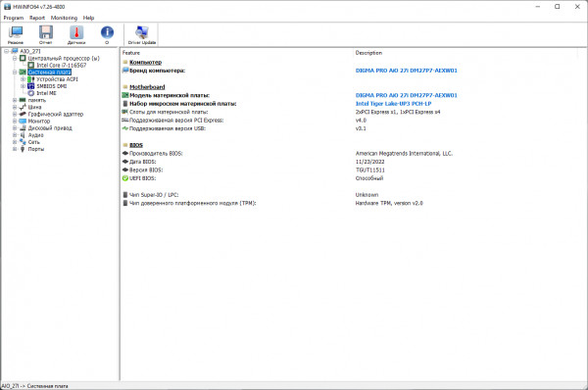Open the Summary (Резюме) toolbar button
The height and width of the screenshot is (390, 588).
[x=16, y=35]
